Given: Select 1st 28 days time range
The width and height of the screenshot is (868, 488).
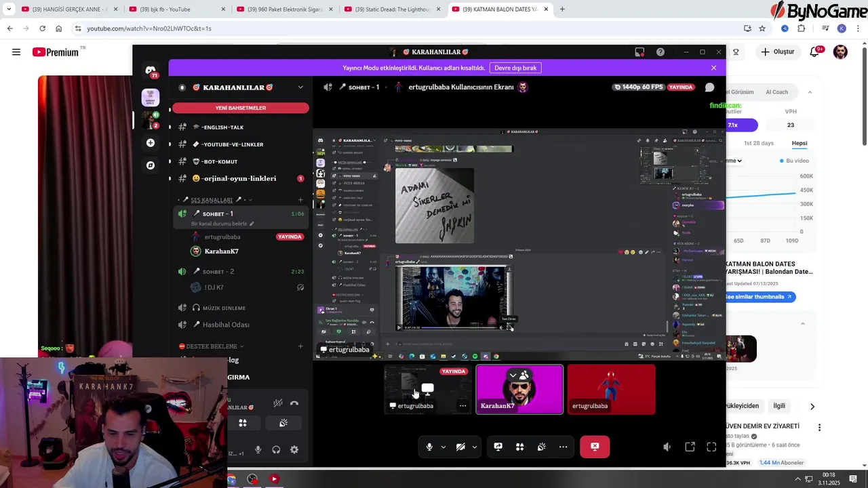Looking at the screenshot, I should [759, 143].
